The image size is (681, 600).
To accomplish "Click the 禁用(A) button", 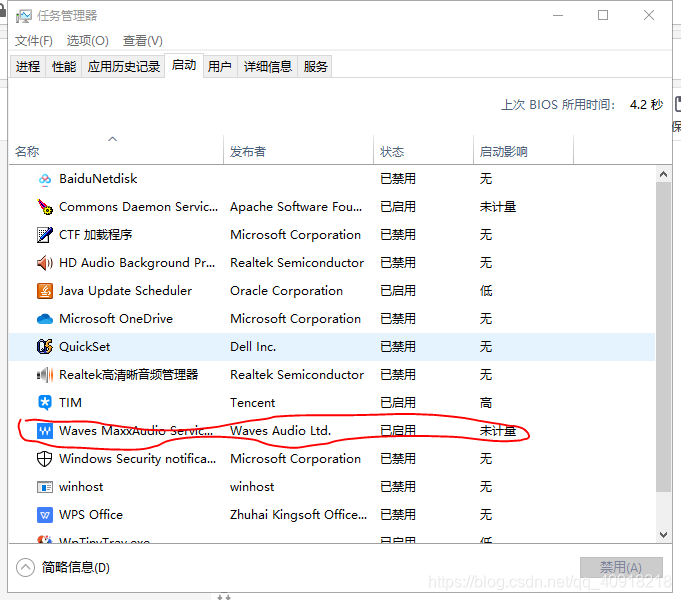I will point(621,567).
